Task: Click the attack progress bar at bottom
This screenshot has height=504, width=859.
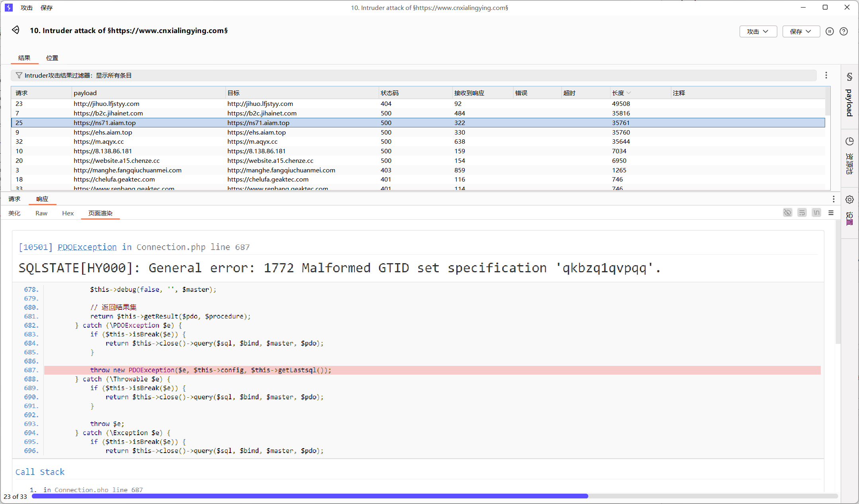Action: tap(434, 496)
